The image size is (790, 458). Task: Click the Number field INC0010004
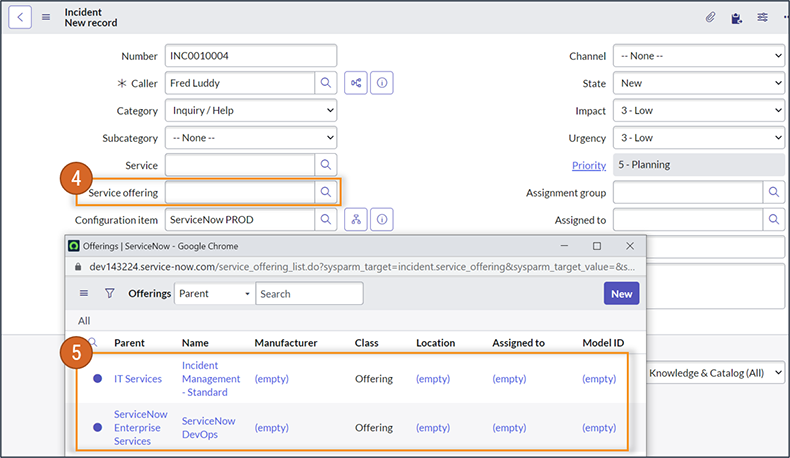251,55
